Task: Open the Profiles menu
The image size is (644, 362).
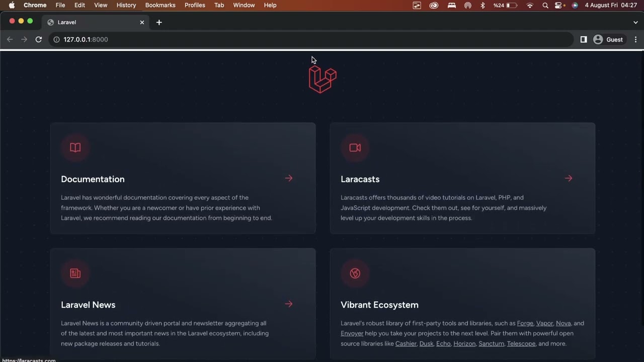Action: coord(195,5)
